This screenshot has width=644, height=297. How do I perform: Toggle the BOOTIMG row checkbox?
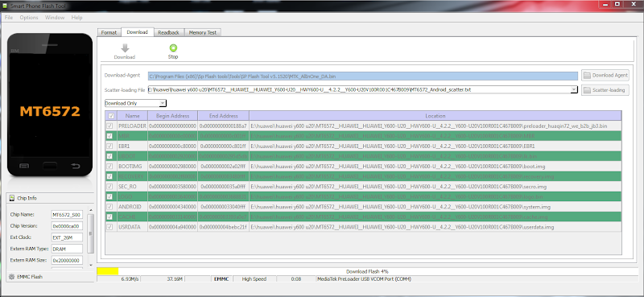(x=109, y=166)
